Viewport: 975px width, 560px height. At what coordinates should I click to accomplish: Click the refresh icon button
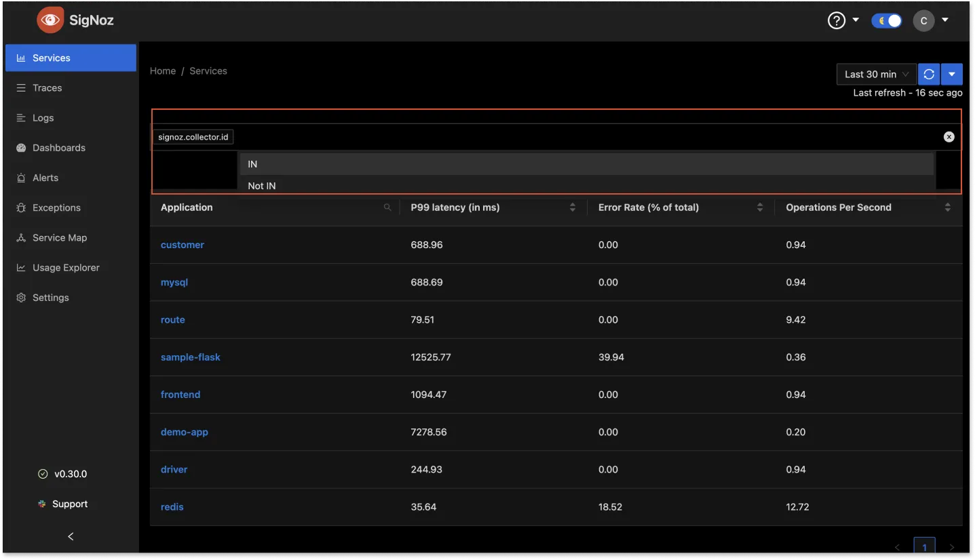coord(929,74)
